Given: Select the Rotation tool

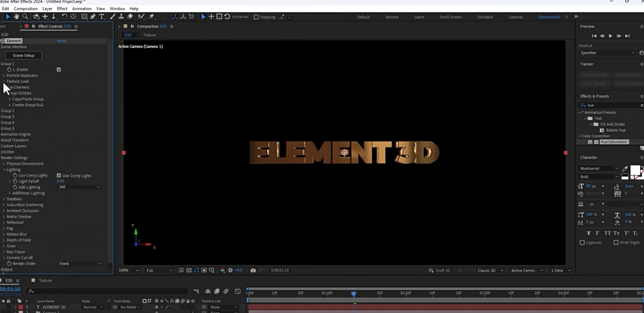Looking at the screenshot, I should click(65, 17).
